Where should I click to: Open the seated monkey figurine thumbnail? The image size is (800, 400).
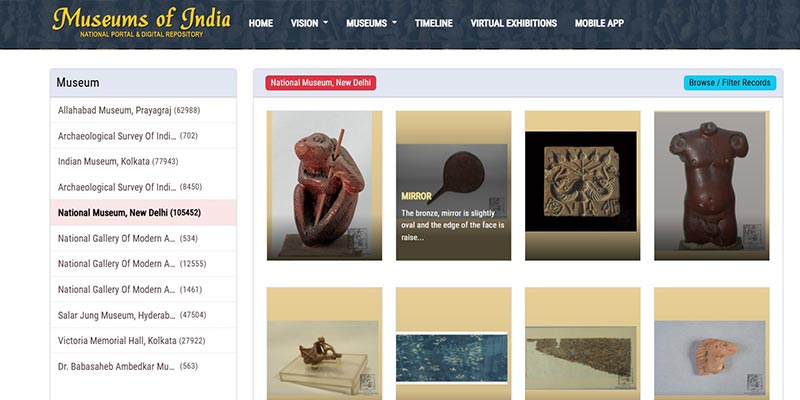[x=324, y=185]
